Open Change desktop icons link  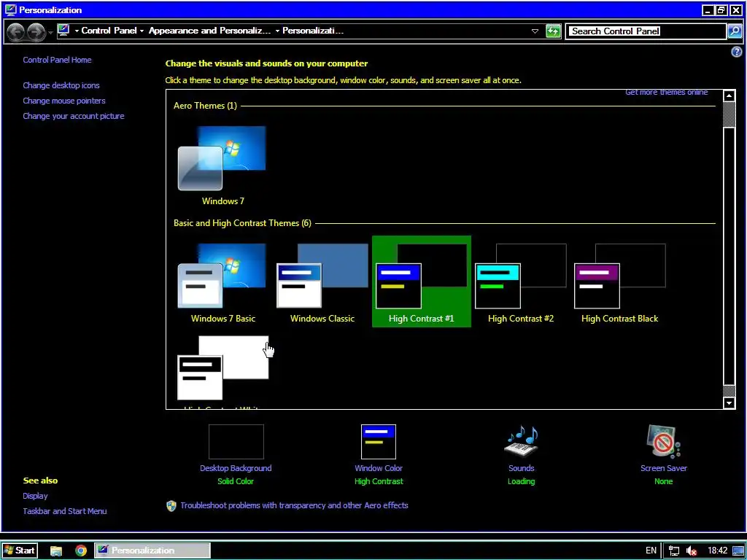tap(61, 85)
